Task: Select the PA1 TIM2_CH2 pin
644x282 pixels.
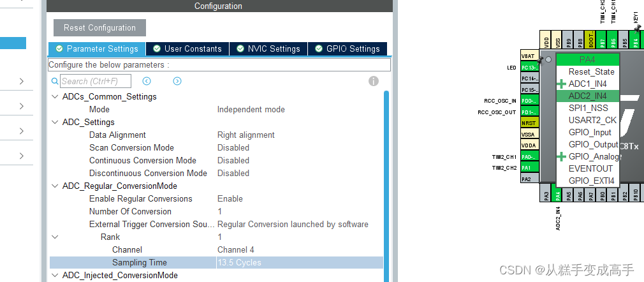Action: point(529,168)
